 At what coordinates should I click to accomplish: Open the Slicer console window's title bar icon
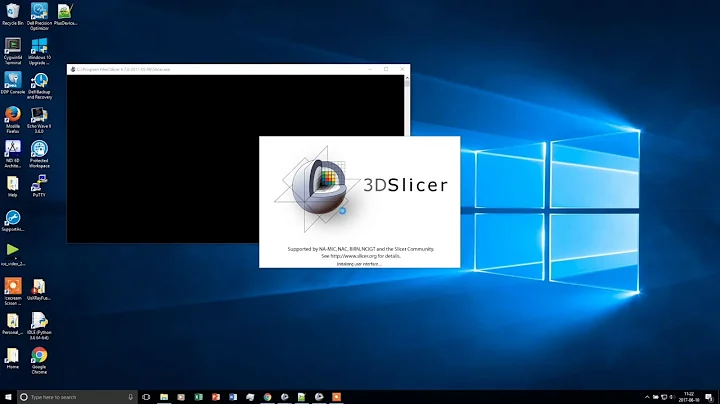point(73,69)
